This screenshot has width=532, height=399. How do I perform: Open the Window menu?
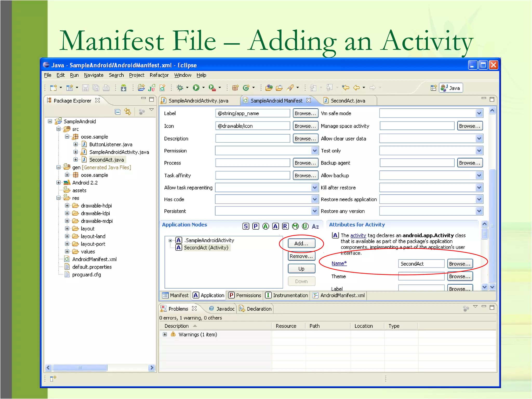point(183,75)
